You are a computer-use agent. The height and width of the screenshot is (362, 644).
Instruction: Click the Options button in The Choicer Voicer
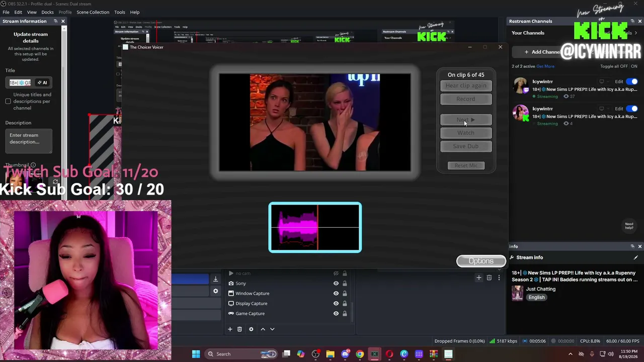(481, 261)
